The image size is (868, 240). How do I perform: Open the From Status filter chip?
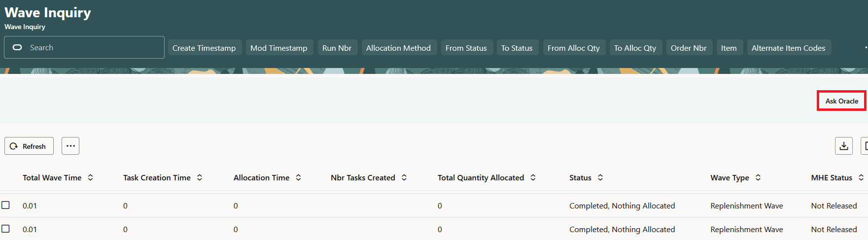point(466,48)
